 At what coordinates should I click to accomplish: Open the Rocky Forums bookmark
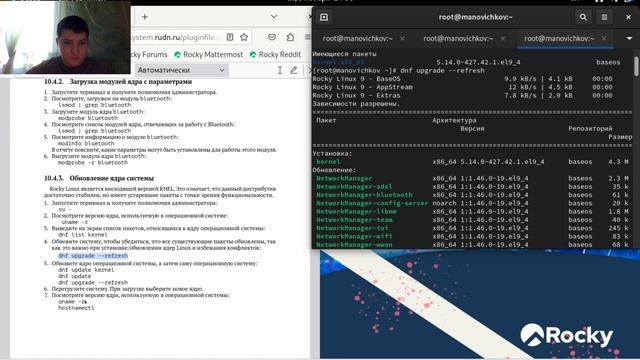pyautogui.click(x=149, y=54)
